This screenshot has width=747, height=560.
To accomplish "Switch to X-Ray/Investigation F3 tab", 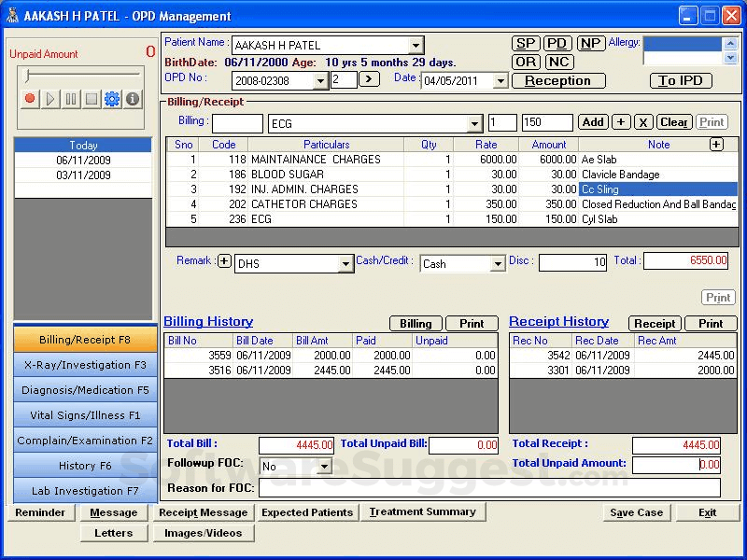I will click(x=85, y=365).
